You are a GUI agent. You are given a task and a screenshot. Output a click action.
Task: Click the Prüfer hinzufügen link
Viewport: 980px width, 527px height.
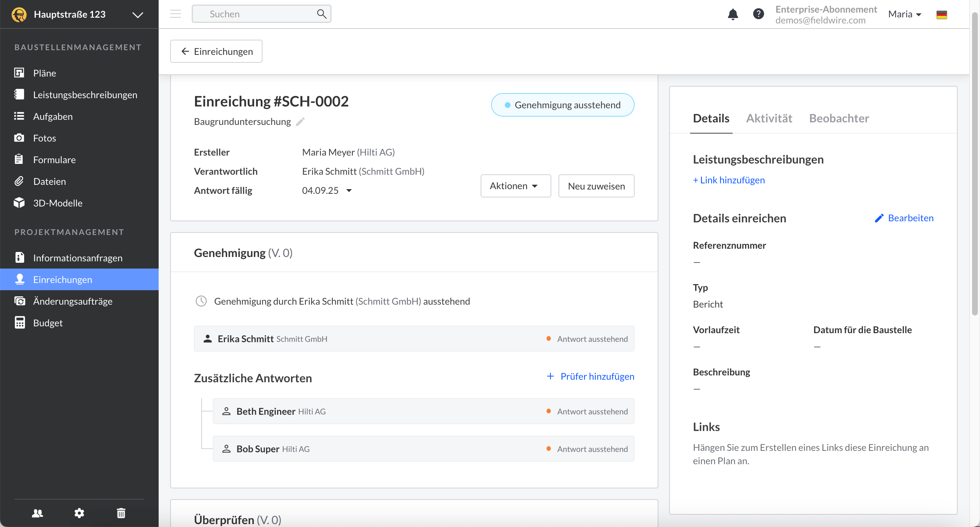click(x=591, y=376)
